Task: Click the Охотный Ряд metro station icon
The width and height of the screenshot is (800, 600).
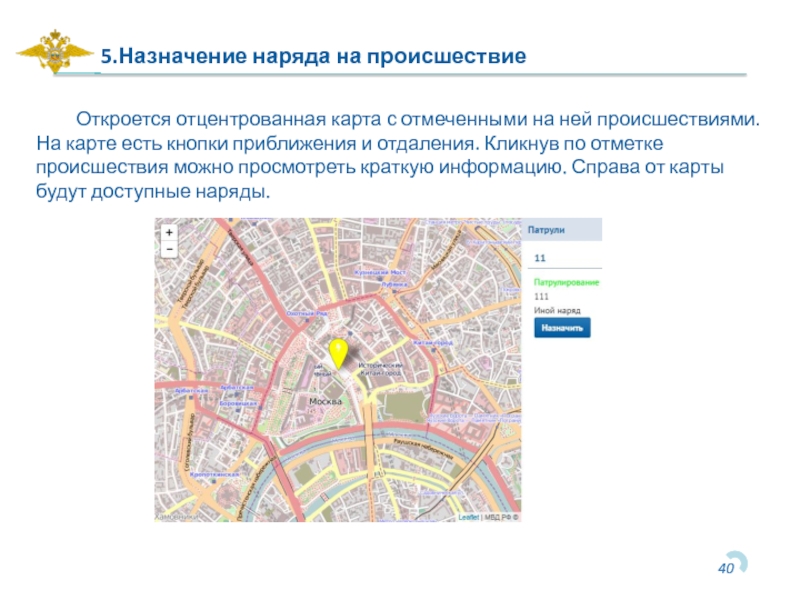Action: pyautogui.click(x=308, y=319)
